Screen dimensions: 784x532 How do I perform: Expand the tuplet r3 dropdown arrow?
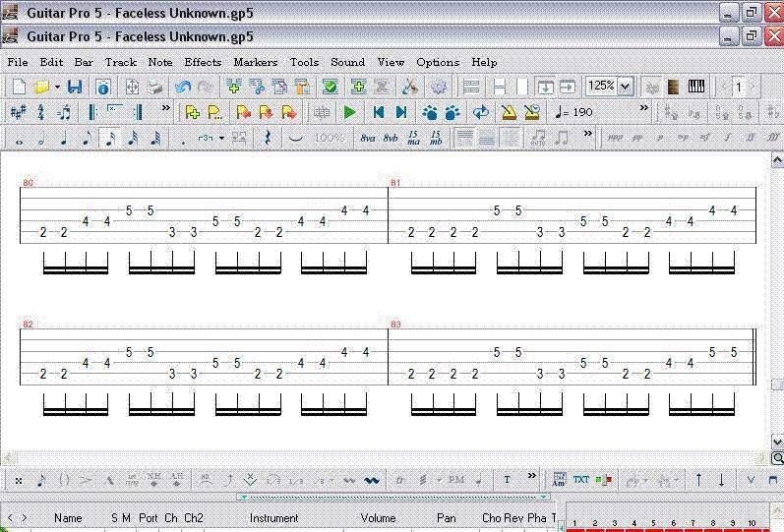click(222, 139)
